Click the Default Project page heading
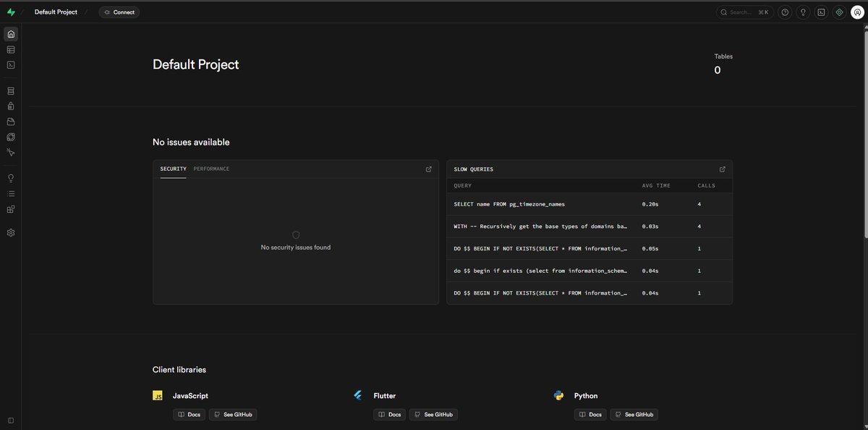The height and width of the screenshot is (430, 868). 195,64
